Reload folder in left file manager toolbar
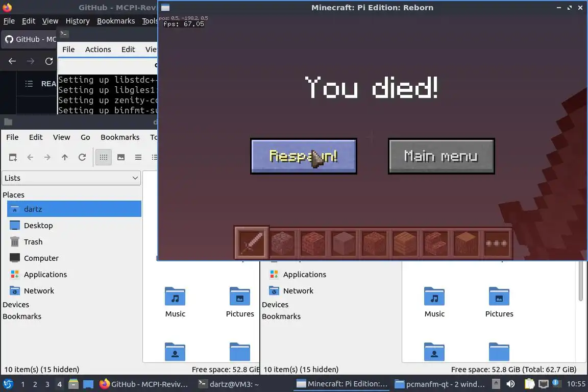This screenshot has height=392, width=588. pyautogui.click(x=82, y=157)
